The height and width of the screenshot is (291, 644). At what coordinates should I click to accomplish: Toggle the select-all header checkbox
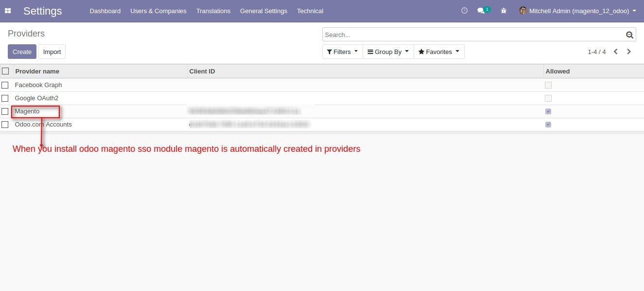coord(5,71)
